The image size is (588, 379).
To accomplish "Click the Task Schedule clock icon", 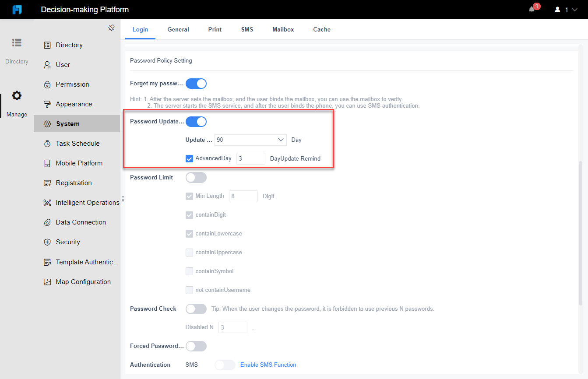I will pos(47,144).
